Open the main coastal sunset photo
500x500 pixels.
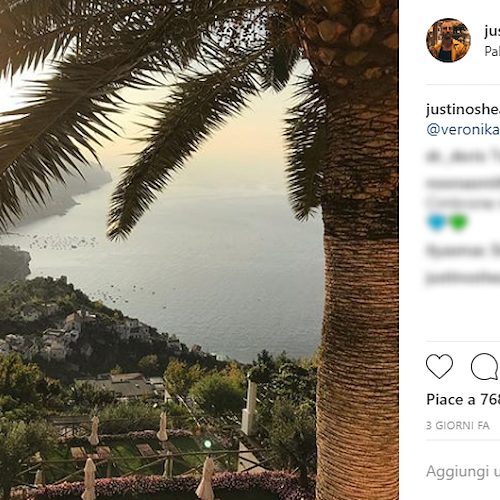tap(199, 250)
